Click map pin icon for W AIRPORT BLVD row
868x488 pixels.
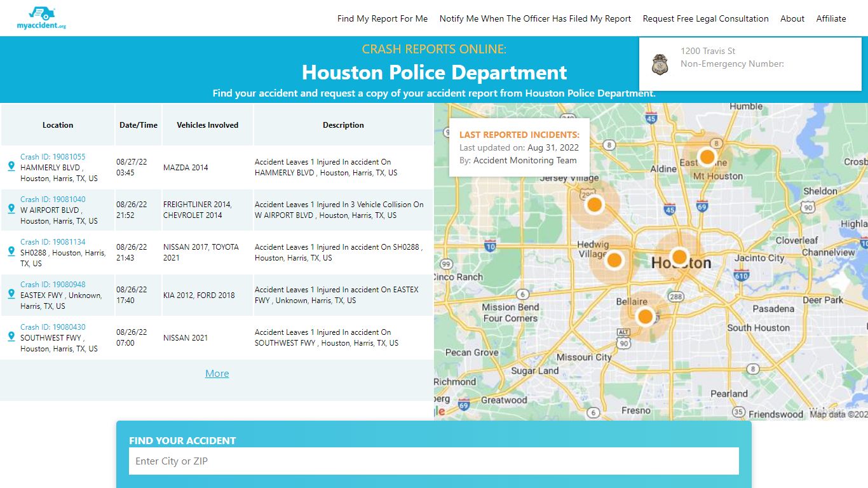[11, 209]
